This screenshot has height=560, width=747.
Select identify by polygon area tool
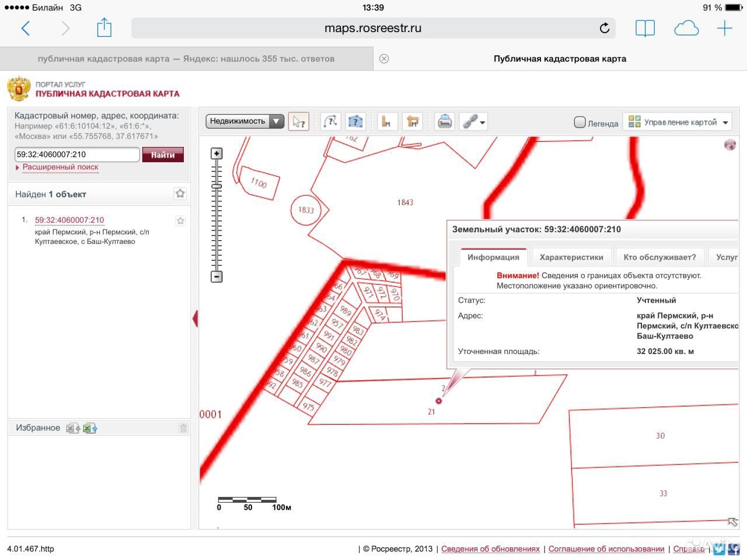click(x=355, y=121)
